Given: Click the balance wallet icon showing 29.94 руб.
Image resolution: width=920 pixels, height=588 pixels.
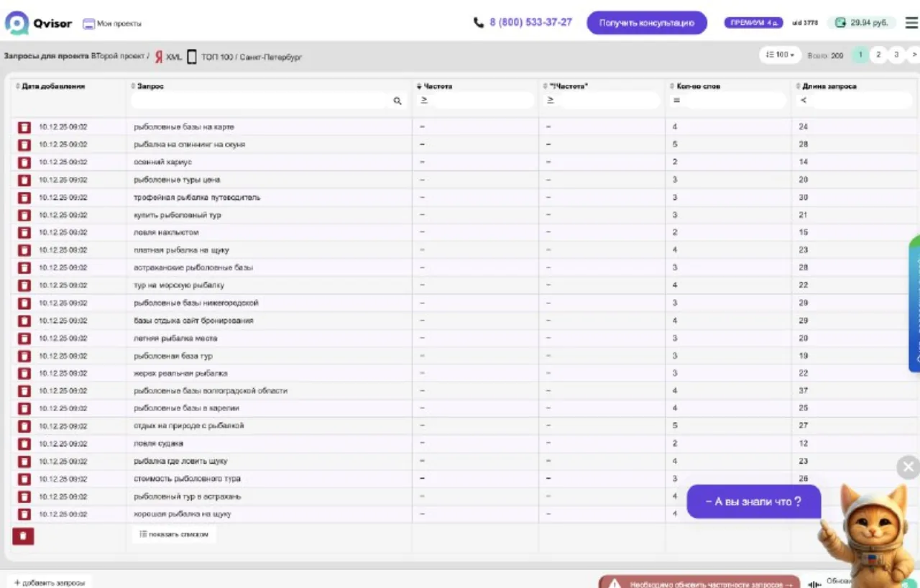Looking at the screenshot, I should pyautogui.click(x=840, y=23).
